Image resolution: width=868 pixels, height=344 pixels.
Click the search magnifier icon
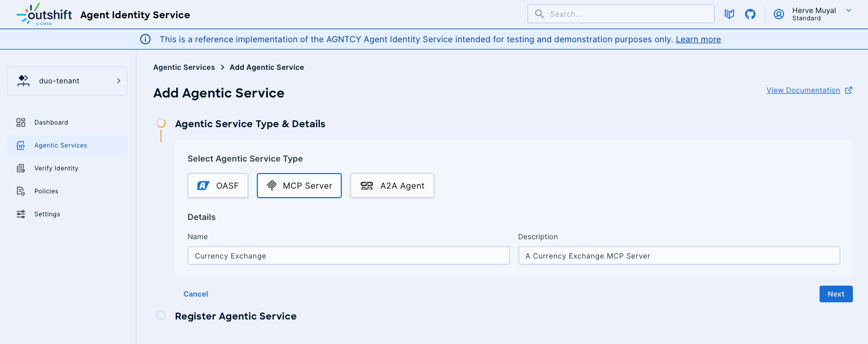540,14
